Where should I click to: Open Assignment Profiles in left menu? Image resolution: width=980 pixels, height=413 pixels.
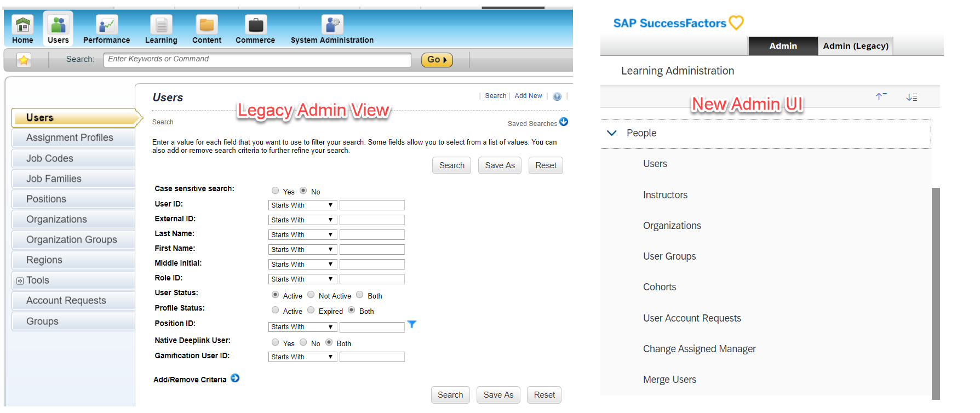click(73, 137)
